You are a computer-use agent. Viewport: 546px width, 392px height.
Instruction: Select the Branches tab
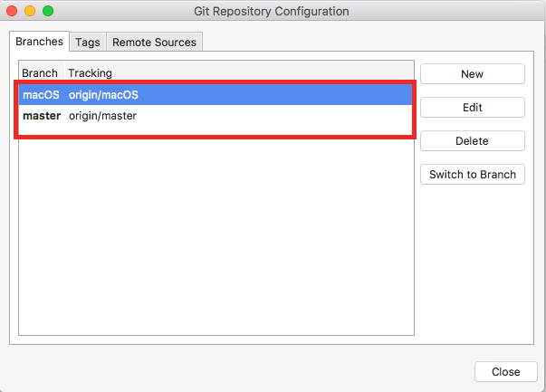click(40, 43)
